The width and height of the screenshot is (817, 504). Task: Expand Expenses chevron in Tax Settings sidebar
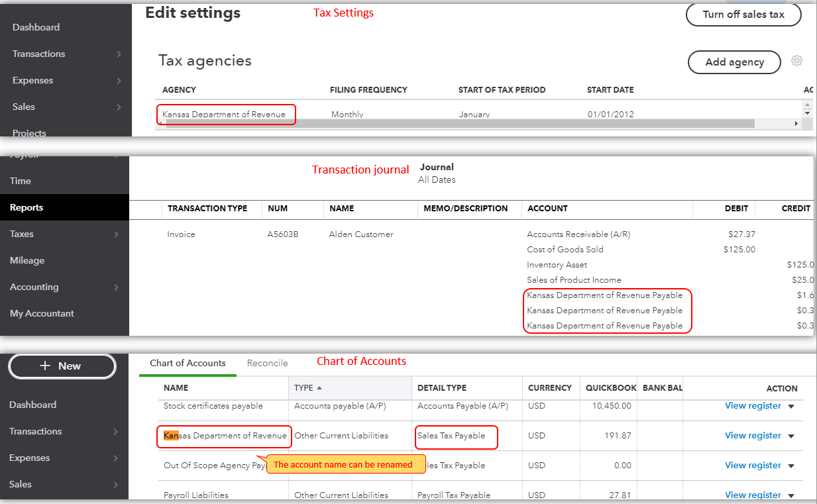coord(119,80)
